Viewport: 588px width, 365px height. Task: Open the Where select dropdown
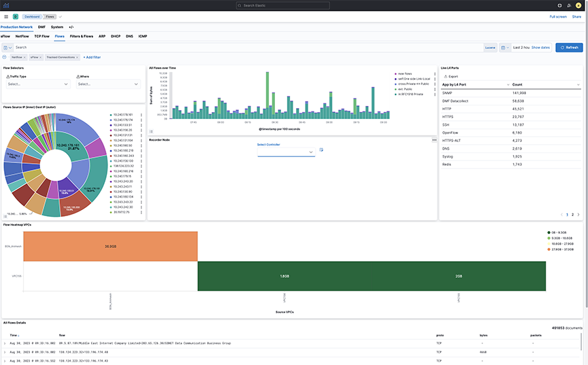coord(108,84)
